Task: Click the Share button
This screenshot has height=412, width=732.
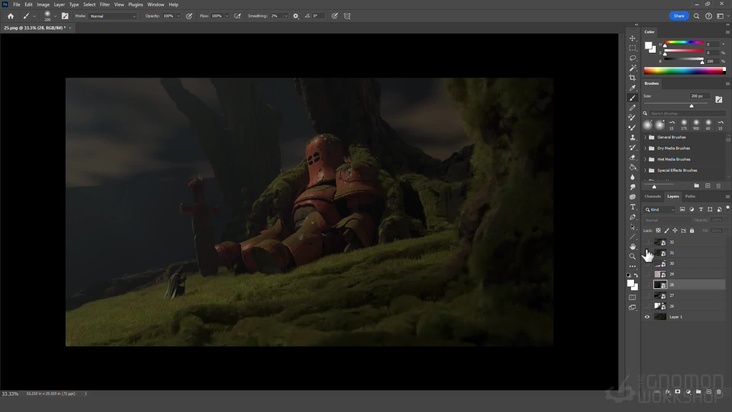Action: pyautogui.click(x=679, y=16)
